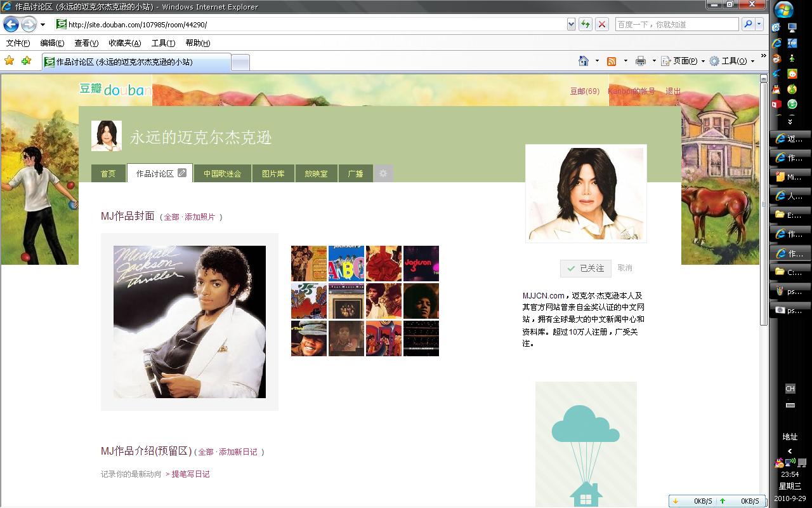Click the Windows Start orb
The width and height of the screenshot is (812, 508).
783,10
